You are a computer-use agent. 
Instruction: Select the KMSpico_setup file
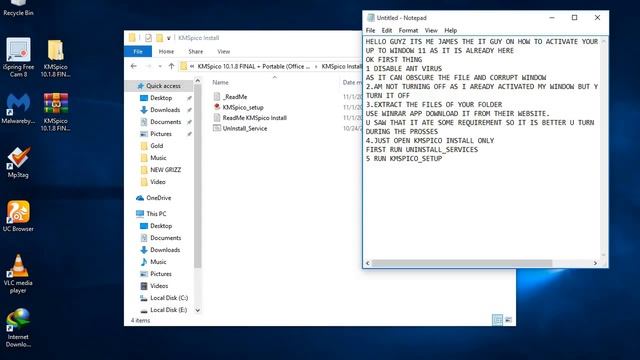click(x=238, y=107)
